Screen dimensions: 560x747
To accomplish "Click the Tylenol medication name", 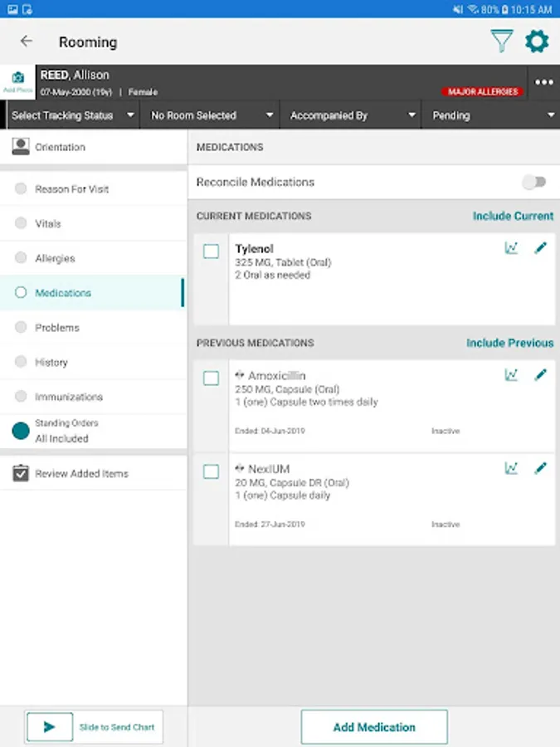I will pyautogui.click(x=255, y=249).
